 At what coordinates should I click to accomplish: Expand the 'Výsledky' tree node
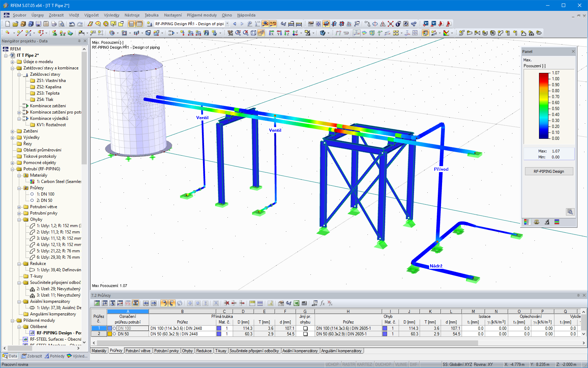point(13,137)
